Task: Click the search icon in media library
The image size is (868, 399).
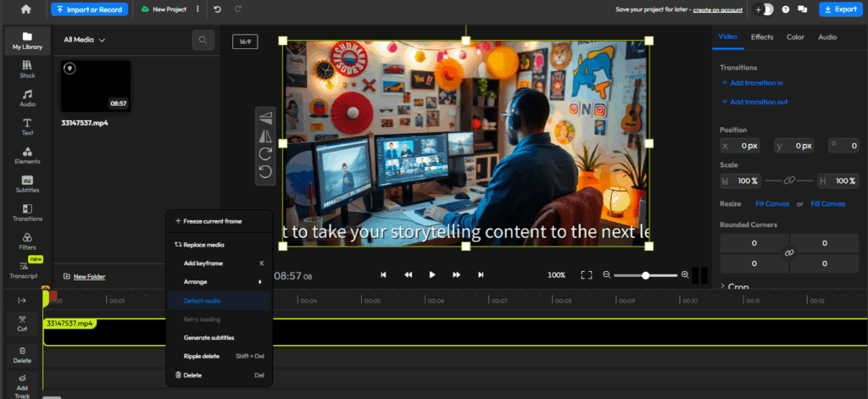Action: coord(203,39)
